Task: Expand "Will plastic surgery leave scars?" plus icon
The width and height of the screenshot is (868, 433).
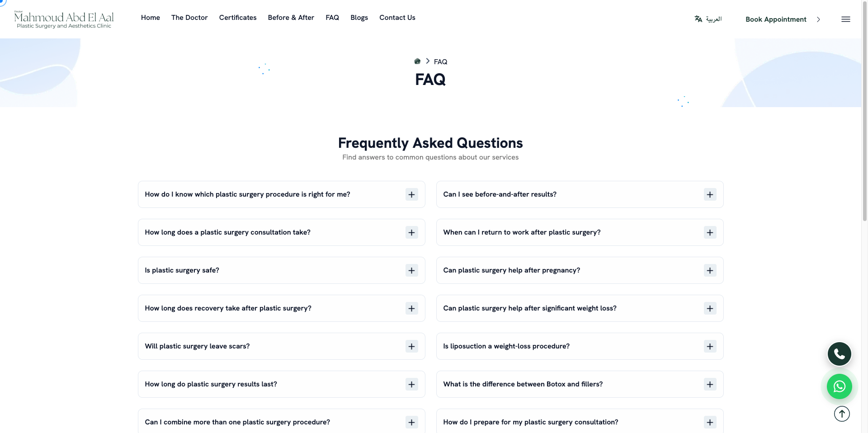Action: (411, 346)
